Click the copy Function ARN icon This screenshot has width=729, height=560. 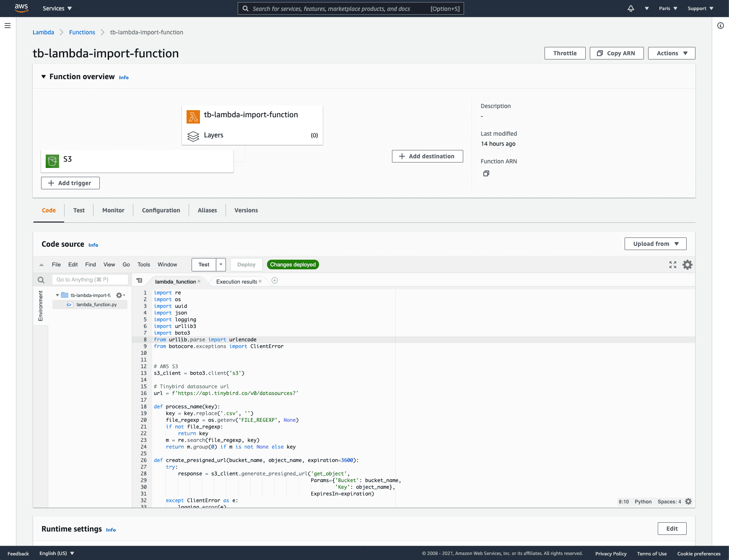[x=486, y=173]
